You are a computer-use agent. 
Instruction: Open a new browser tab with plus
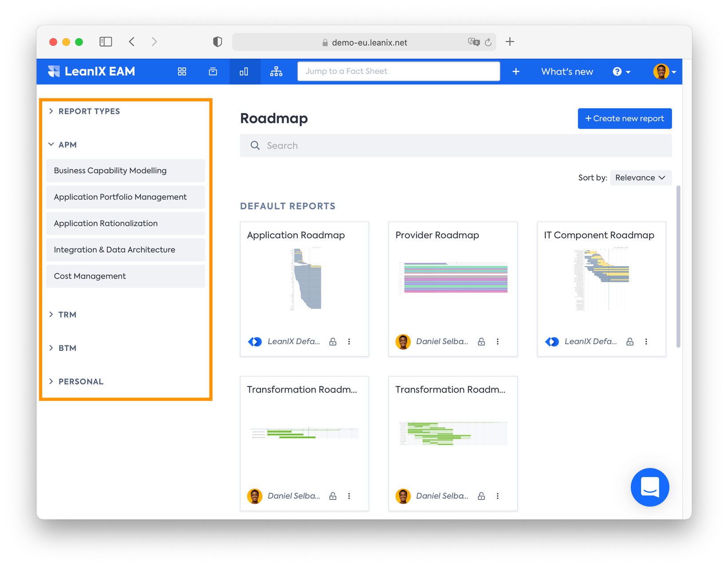(x=510, y=42)
